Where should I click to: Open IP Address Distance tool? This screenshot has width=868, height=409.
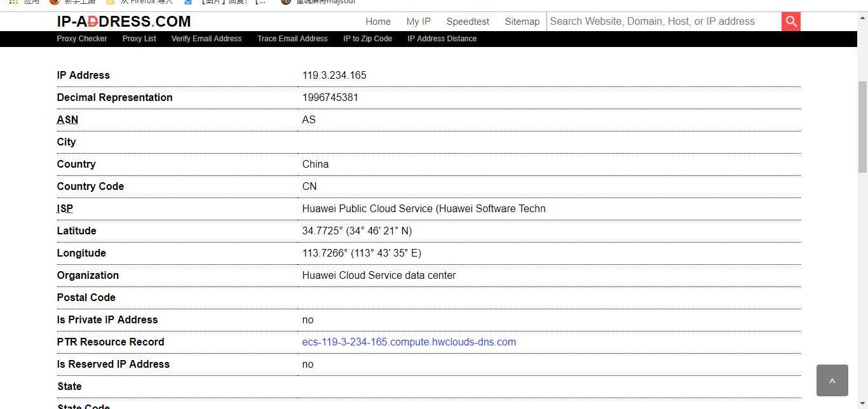click(x=442, y=39)
